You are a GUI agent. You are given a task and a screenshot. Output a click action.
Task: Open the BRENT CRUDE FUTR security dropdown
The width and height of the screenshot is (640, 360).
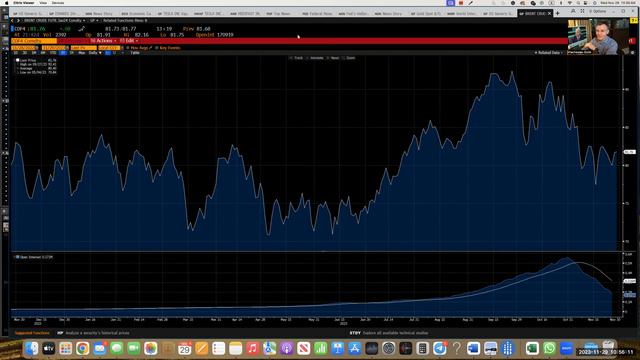[54, 20]
